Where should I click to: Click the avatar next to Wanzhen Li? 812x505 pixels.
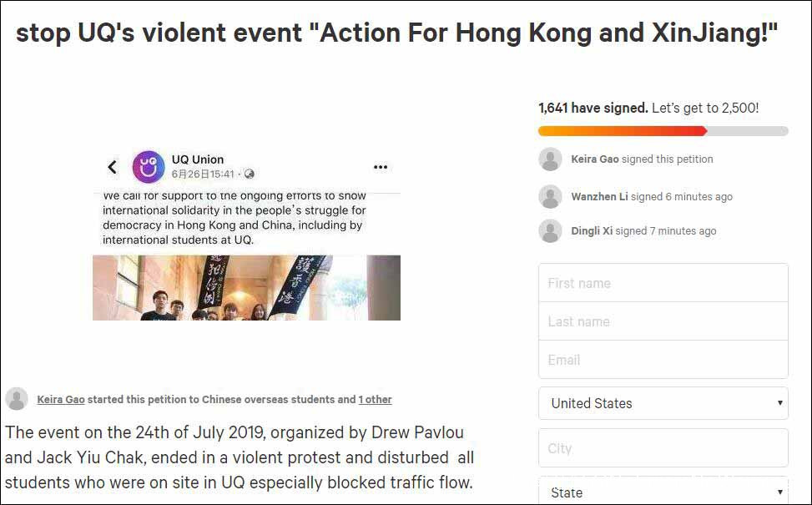(x=550, y=197)
